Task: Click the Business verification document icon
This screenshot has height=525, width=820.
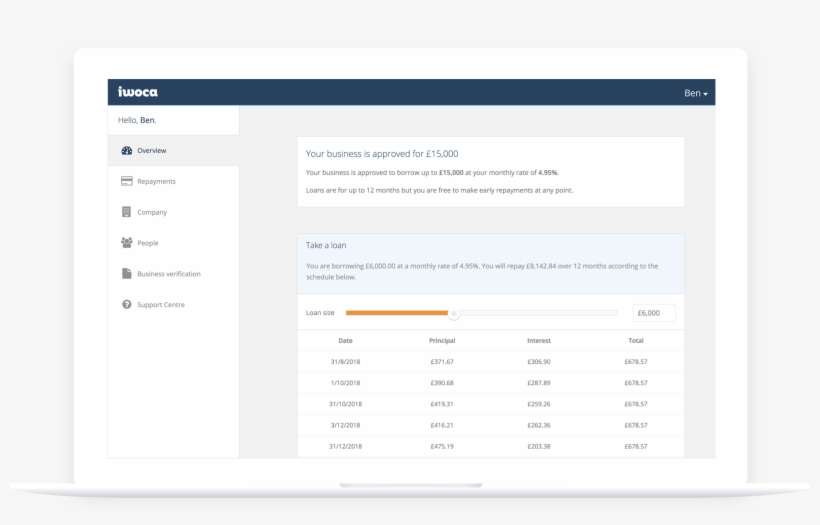Action: [127, 273]
